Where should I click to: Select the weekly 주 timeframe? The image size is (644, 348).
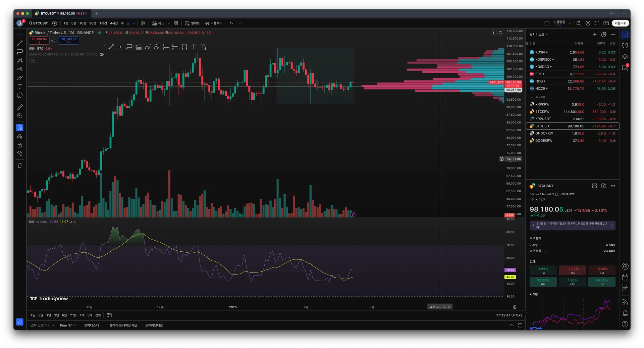122,23
